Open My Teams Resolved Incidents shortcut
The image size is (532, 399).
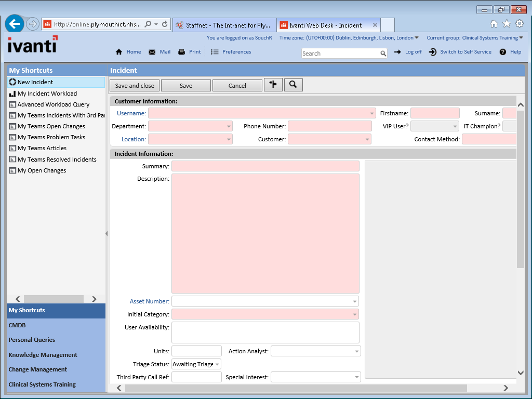click(57, 159)
